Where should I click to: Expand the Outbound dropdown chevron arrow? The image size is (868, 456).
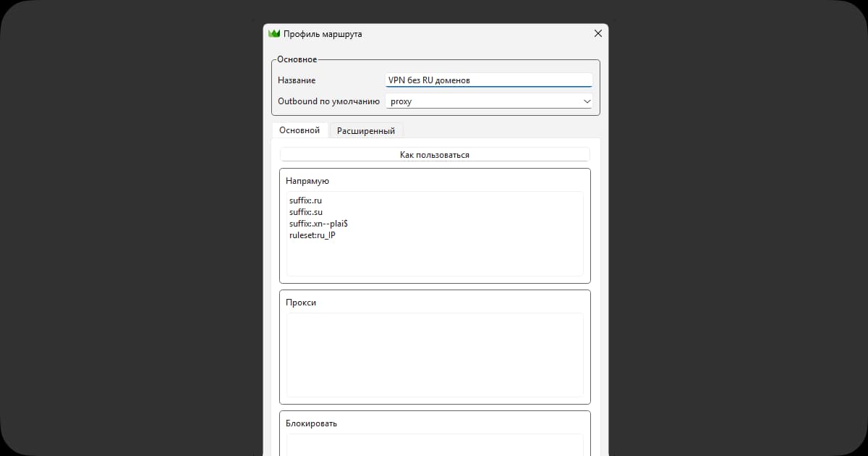[587, 102]
